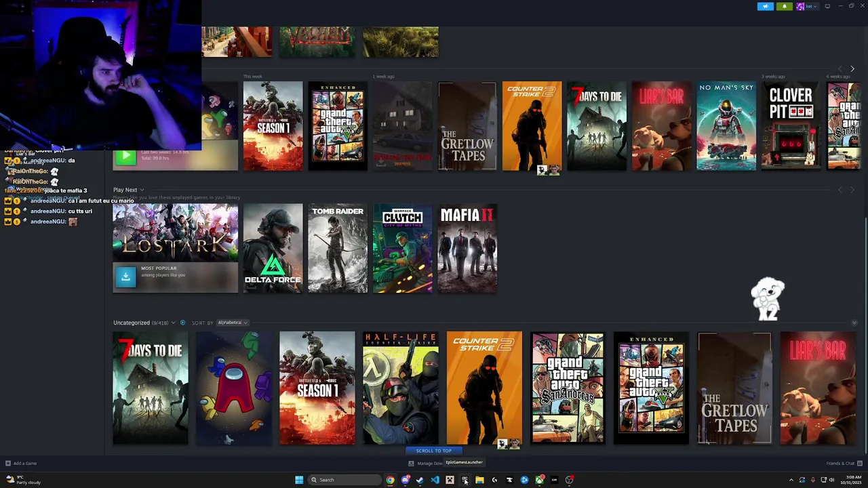Show hidden system tray icons
The width and height of the screenshot is (868, 488).
(791, 480)
